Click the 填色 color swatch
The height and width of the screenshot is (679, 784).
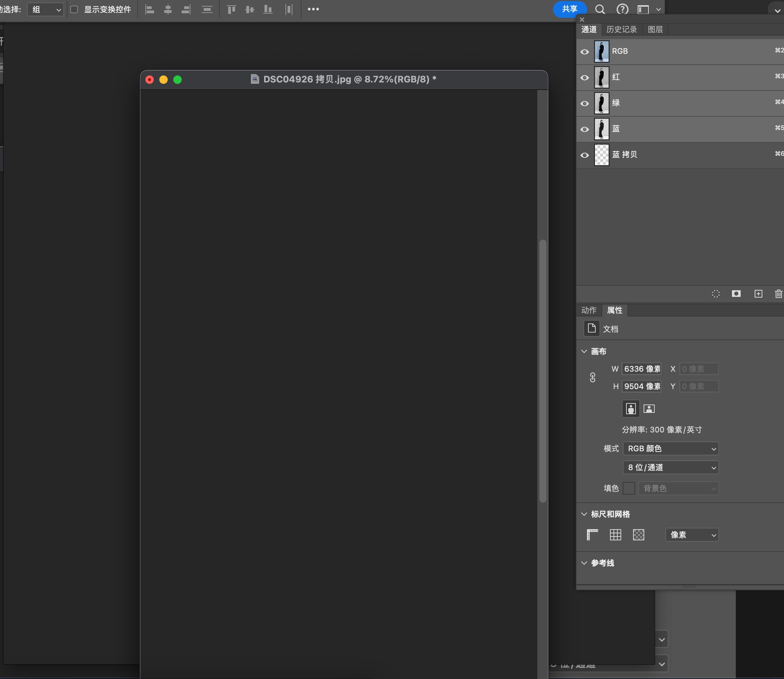[629, 488]
